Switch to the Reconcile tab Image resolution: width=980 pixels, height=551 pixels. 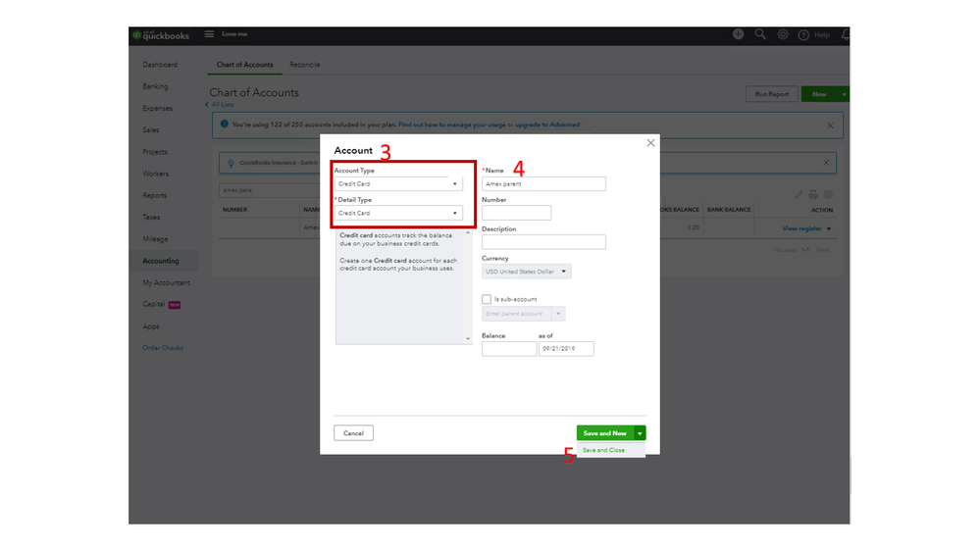pos(304,65)
